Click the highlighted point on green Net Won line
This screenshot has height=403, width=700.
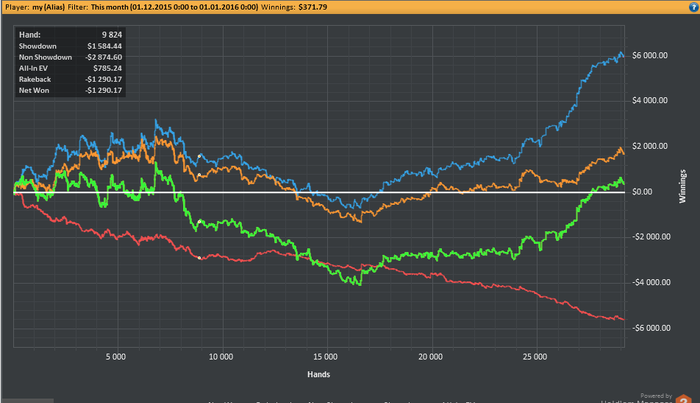point(200,221)
